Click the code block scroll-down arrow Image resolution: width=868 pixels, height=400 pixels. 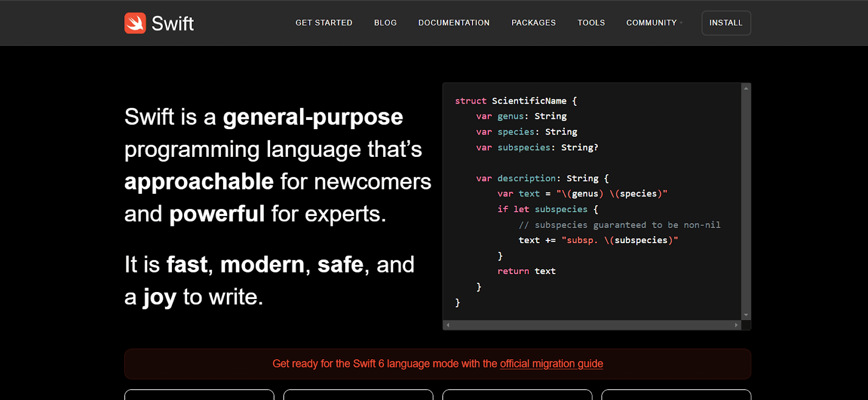pos(746,315)
